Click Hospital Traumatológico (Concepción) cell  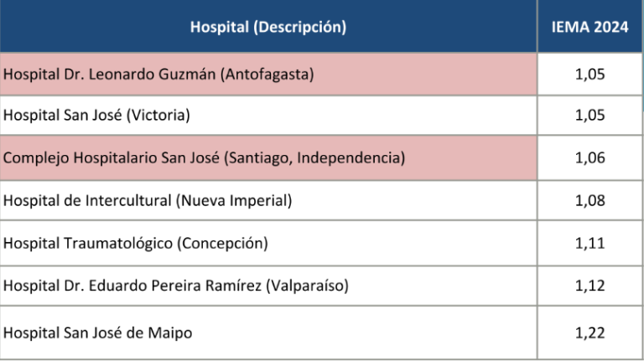268,243
